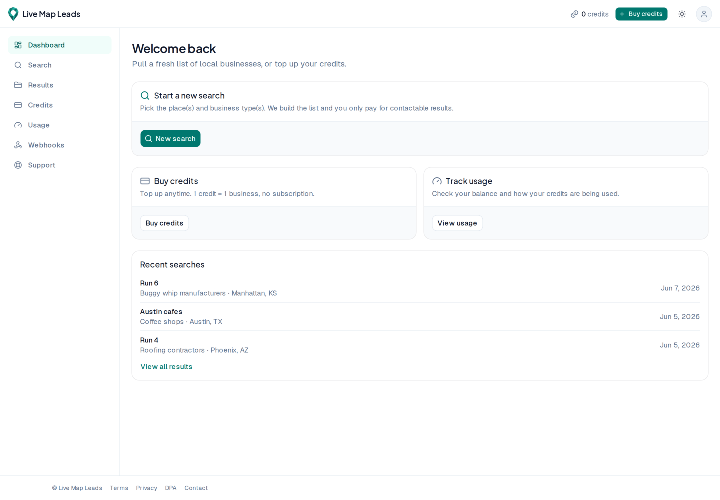Image resolution: width=720 pixels, height=500 pixels.
Task: Click the View usage button
Action: (x=457, y=223)
